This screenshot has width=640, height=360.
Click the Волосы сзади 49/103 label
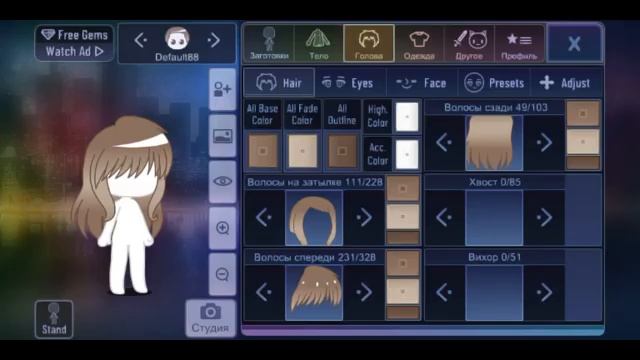[496, 107]
